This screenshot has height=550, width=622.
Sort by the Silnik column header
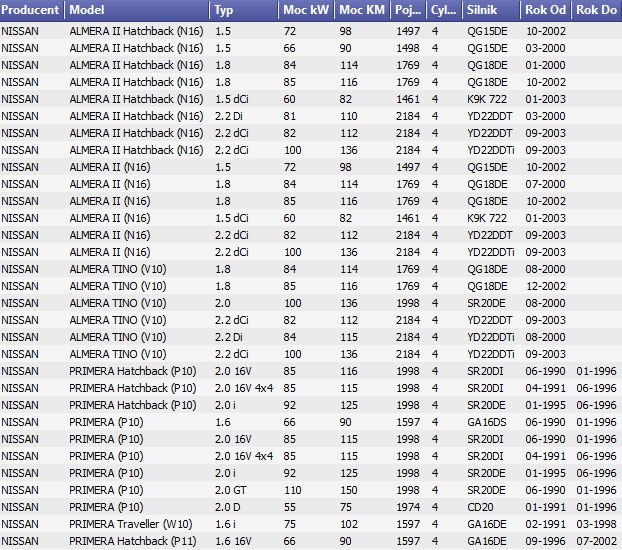(x=491, y=10)
